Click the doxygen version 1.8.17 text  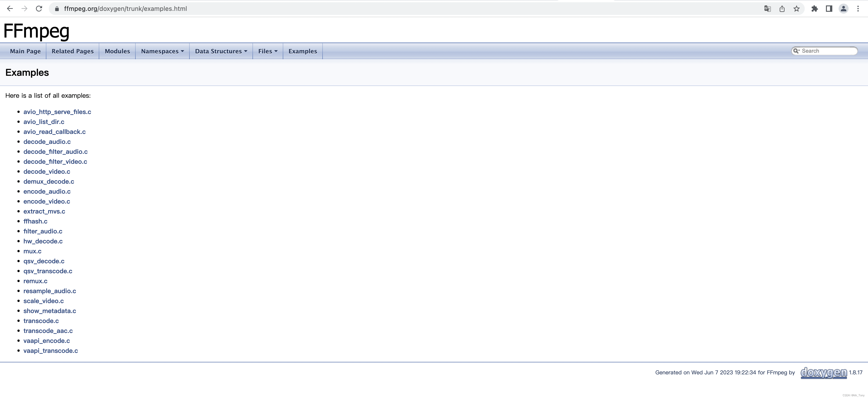click(856, 373)
